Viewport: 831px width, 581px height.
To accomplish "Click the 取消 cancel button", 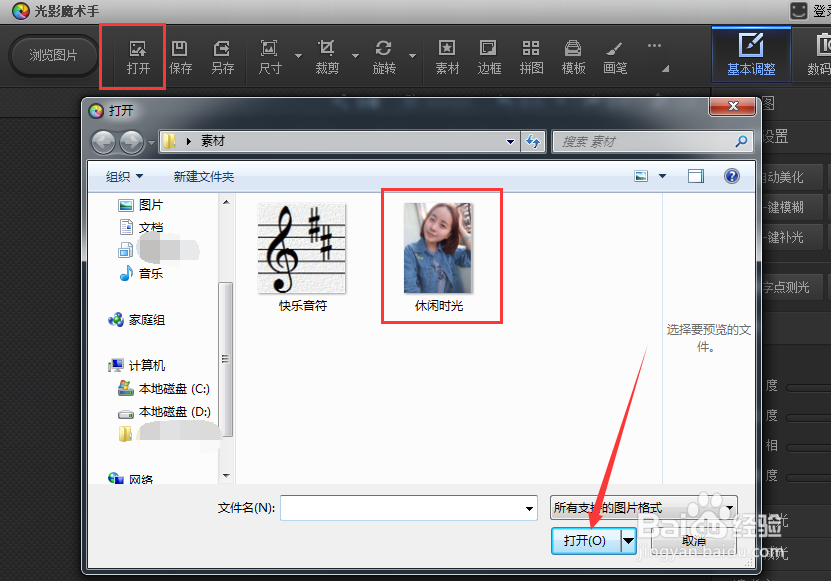I will tap(695, 539).
